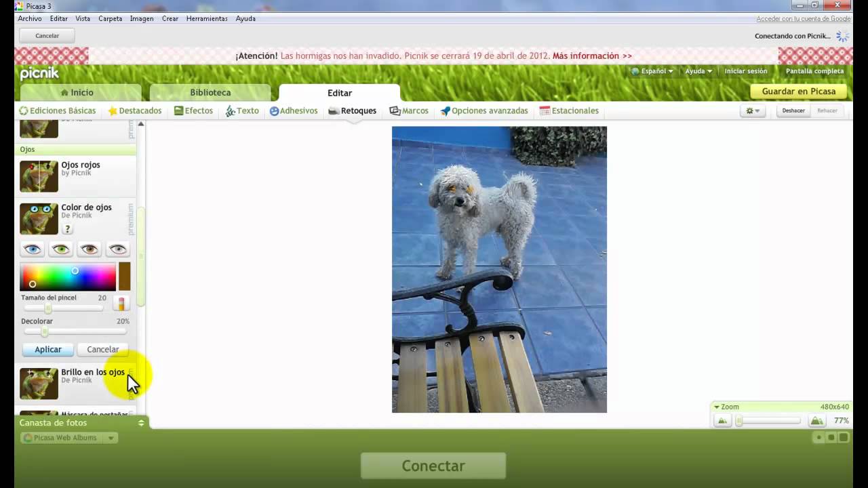This screenshot has width=868, height=488.
Task: Open the gear settings dropdown
Action: [753, 110]
